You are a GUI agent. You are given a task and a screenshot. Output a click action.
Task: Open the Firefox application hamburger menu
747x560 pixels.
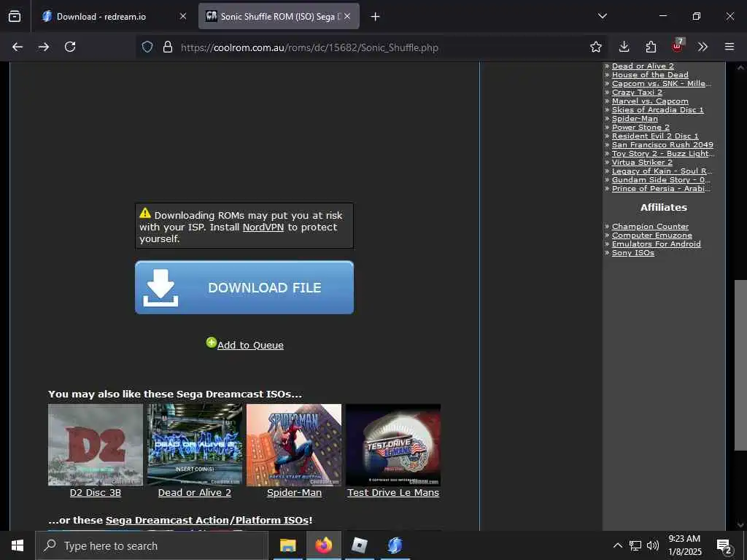pos(729,47)
